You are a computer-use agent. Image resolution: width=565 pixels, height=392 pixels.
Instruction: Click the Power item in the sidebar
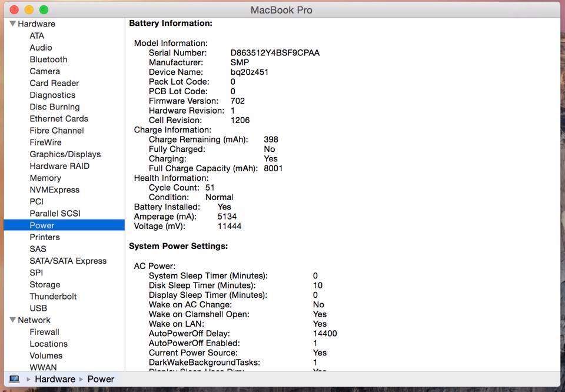point(42,225)
